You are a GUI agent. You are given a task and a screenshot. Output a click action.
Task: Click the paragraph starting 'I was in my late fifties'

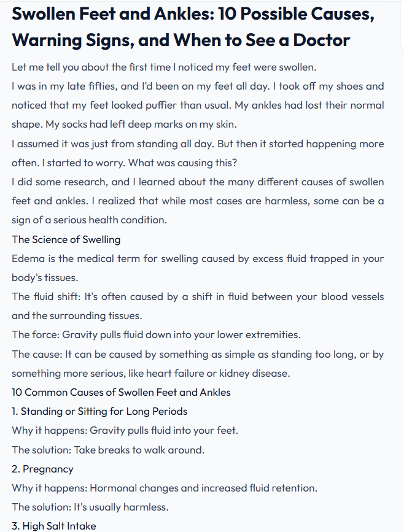[x=198, y=105]
